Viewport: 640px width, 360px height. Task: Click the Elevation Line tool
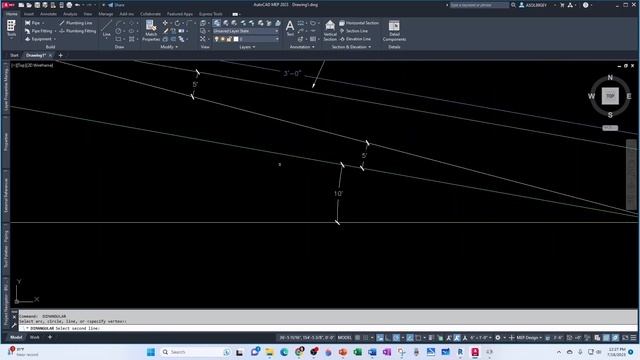pyautogui.click(x=355, y=39)
